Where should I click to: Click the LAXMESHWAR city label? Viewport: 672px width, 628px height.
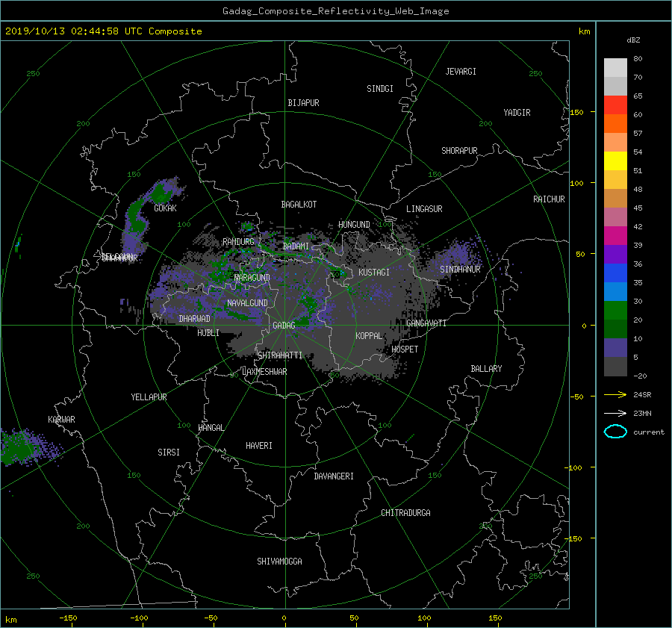[264, 372]
